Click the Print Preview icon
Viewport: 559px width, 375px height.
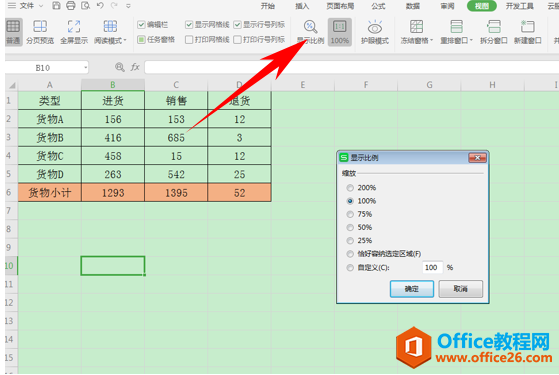pyautogui.click(x=86, y=5)
